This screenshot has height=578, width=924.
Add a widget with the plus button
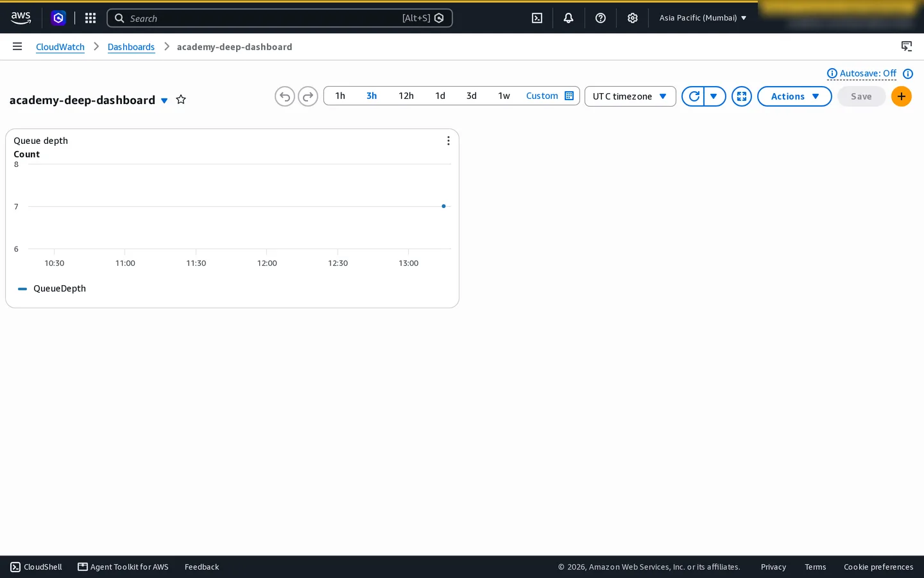pos(902,96)
